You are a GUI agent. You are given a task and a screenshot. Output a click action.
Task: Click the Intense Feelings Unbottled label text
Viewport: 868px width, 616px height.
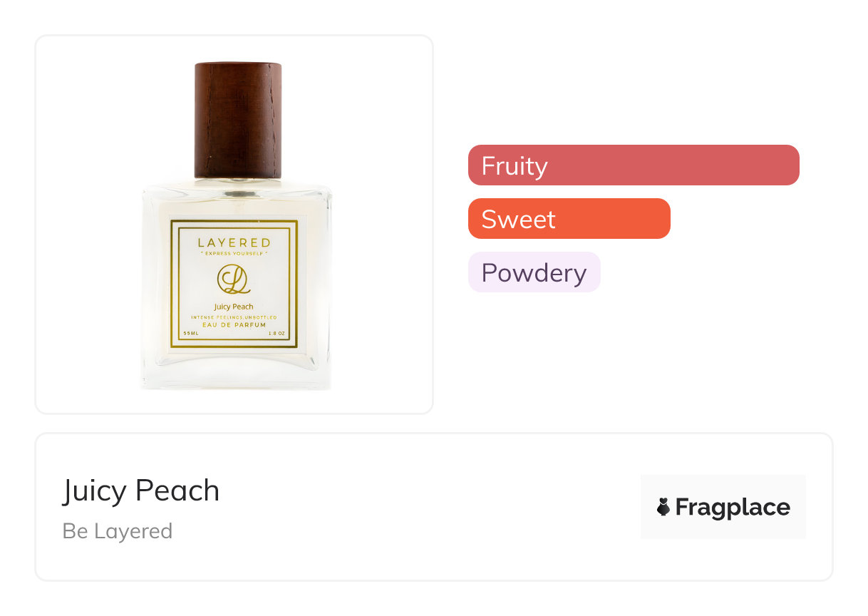[x=234, y=317]
